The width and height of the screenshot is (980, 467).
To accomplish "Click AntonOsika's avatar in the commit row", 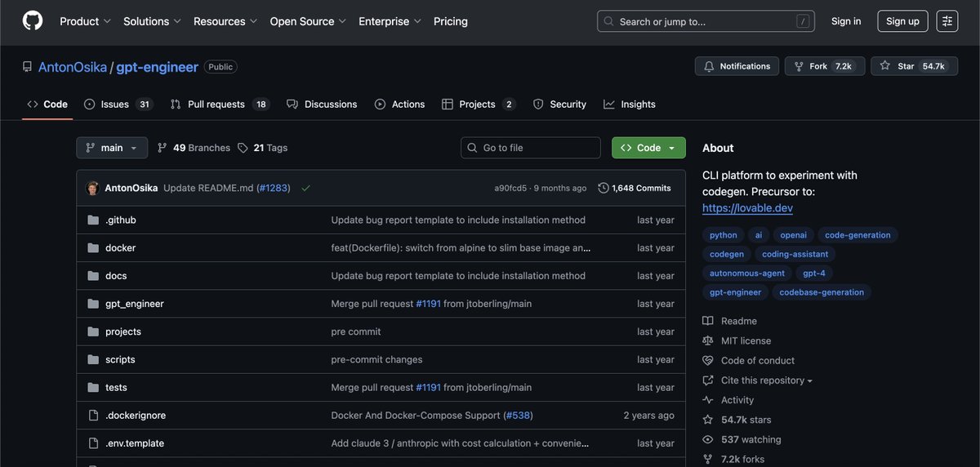I will 93,188.
